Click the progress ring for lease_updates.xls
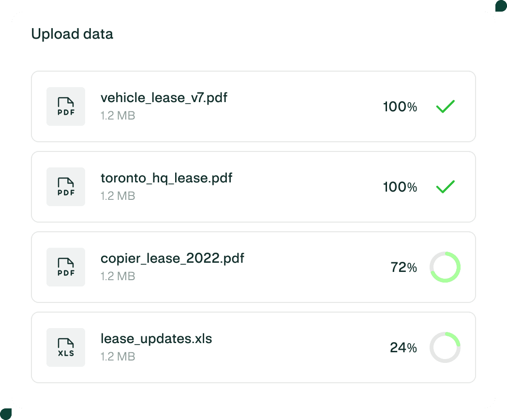The image size is (507, 420). click(445, 347)
